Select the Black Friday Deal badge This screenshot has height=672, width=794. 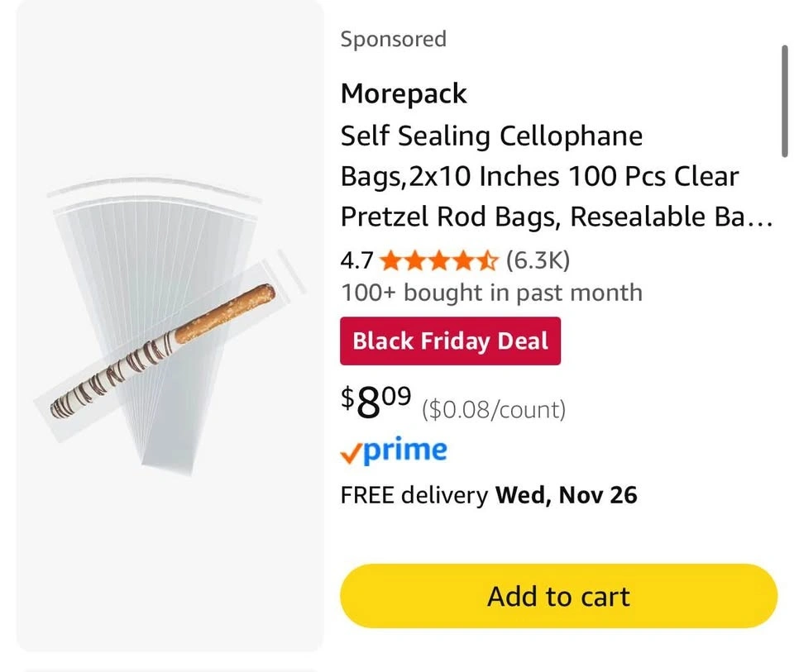pos(450,341)
